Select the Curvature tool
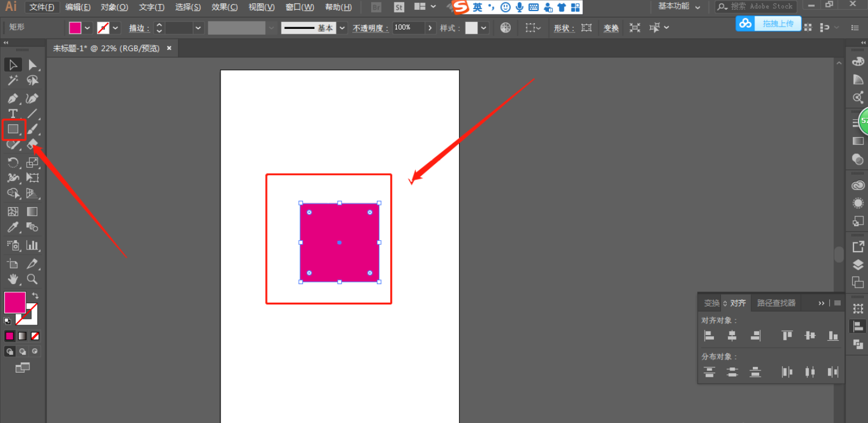 (32, 98)
